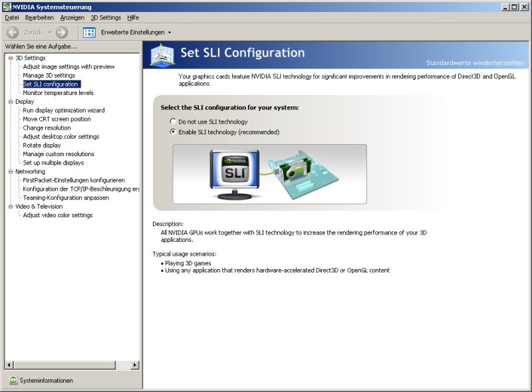Open FirstPacket-Einstellungen konfigurieren
The image size is (532, 392).
pos(74,181)
